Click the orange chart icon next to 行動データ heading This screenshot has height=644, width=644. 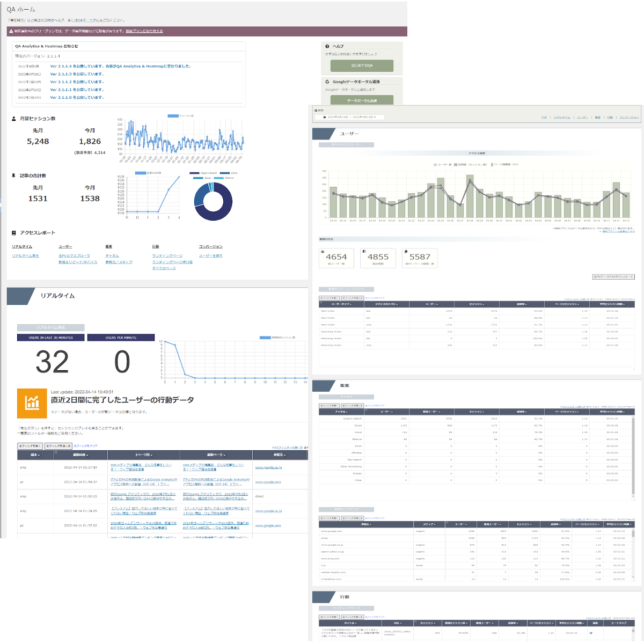(33, 402)
